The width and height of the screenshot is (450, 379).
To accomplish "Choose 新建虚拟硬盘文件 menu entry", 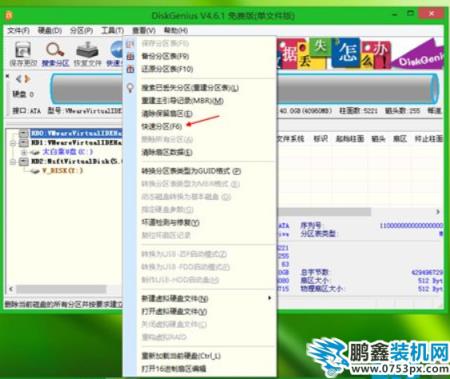I will 175,298.
